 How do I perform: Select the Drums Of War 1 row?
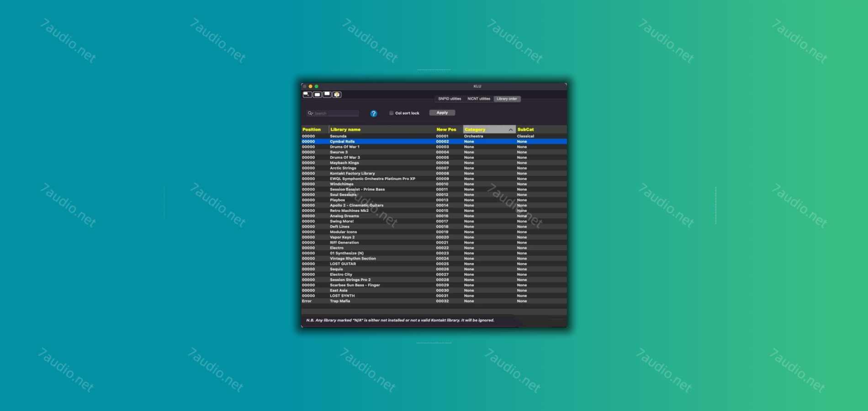pos(434,147)
